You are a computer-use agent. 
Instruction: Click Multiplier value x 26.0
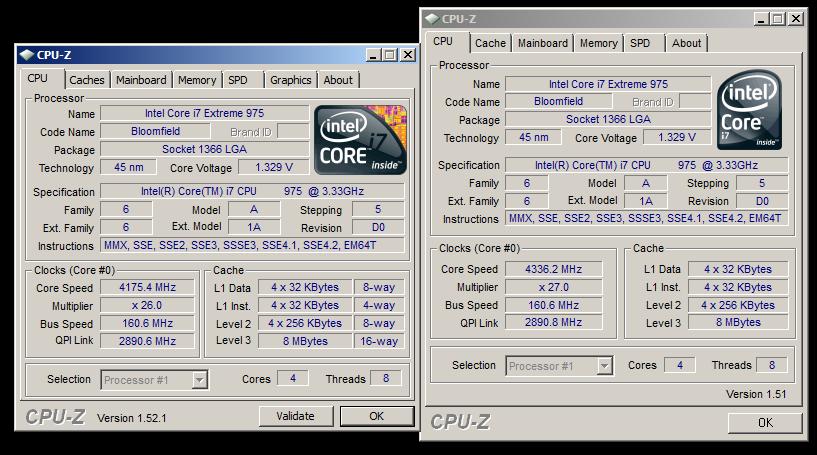(147, 305)
